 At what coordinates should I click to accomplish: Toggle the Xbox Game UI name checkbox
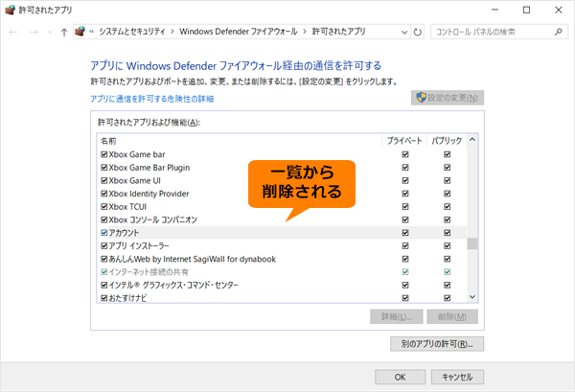point(104,180)
